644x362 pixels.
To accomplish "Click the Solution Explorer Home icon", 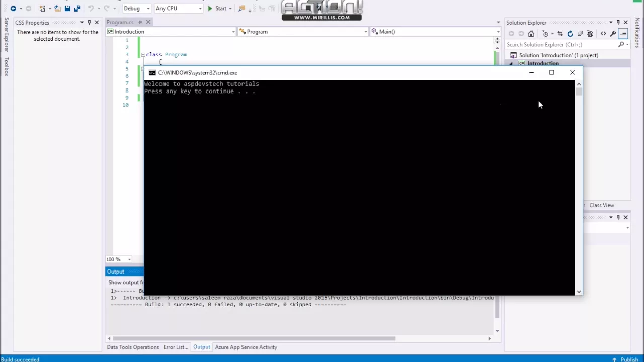I will click(x=531, y=34).
